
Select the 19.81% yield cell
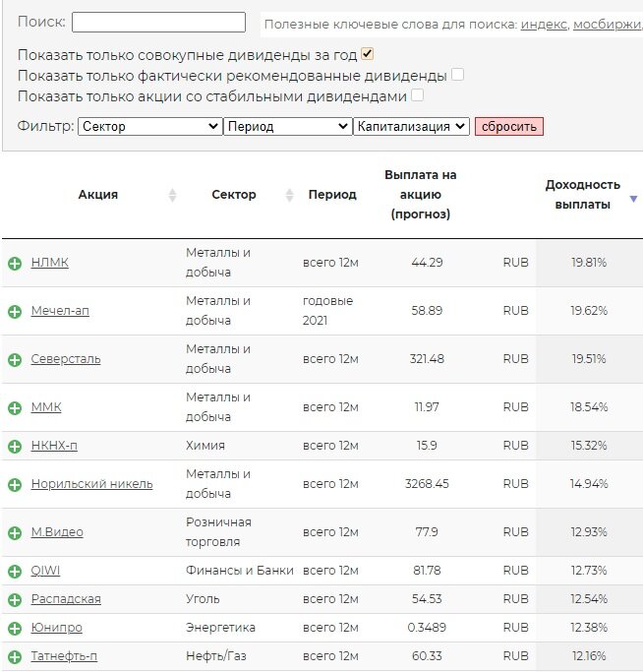point(589,263)
